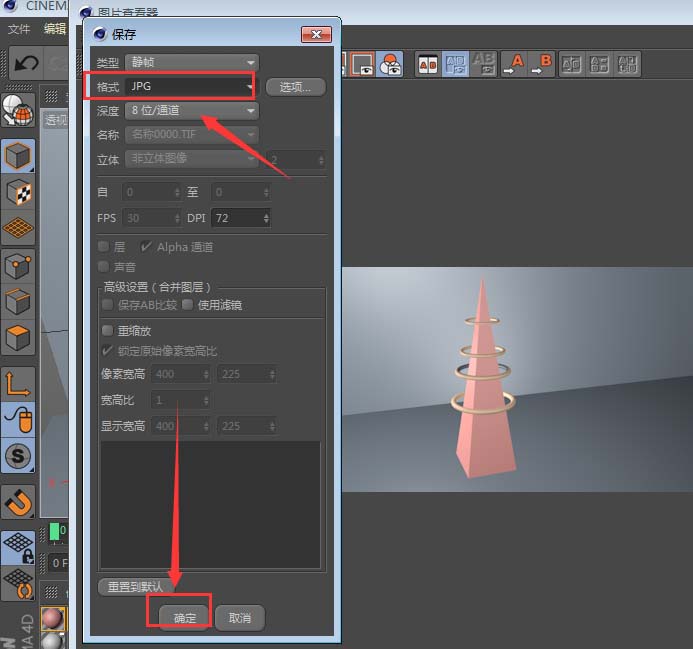
Task: Click the Make Editable globe icon
Action: 18,111
